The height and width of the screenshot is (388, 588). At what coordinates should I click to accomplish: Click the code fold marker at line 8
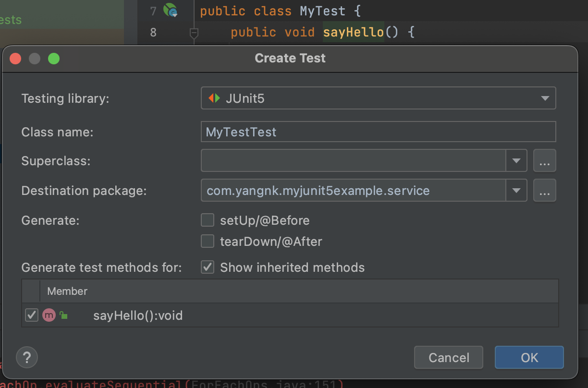tap(194, 33)
